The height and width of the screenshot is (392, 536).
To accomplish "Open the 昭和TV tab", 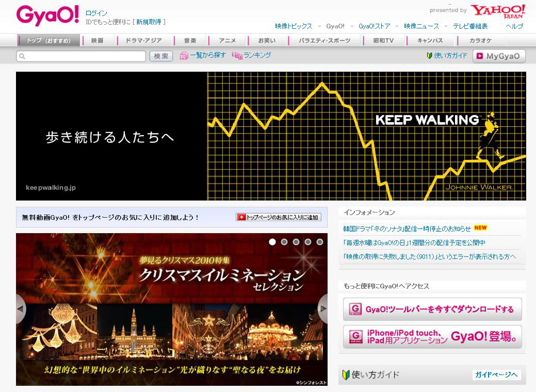I will (383, 40).
